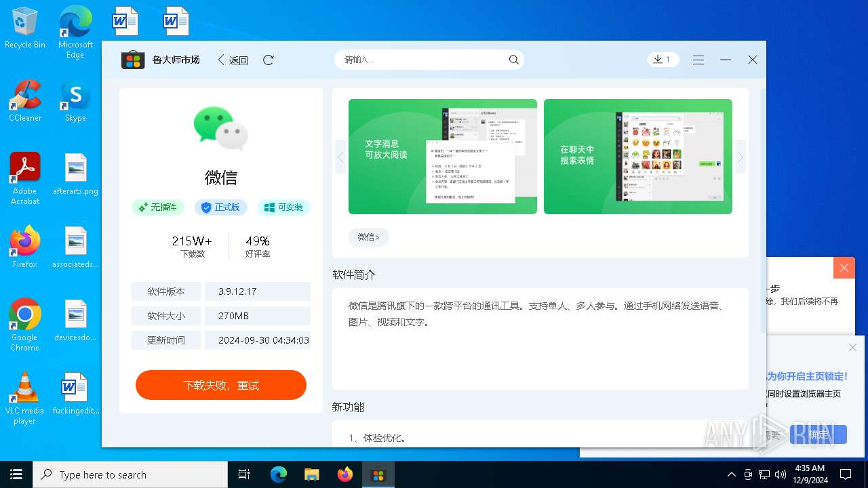Open Google Chrome desktop shortcut
This screenshot has width=868, height=488.
tap(25, 325)
